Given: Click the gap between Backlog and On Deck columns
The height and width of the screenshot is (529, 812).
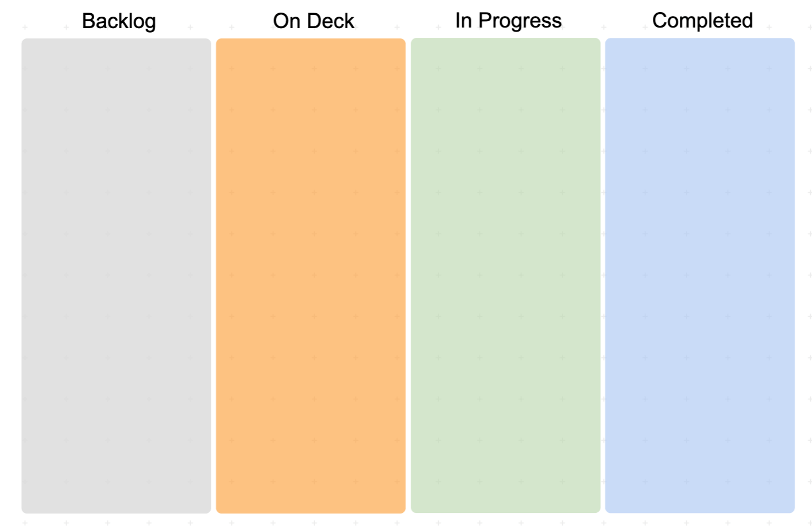Looking at the screenshot, I should click(214, 276).
